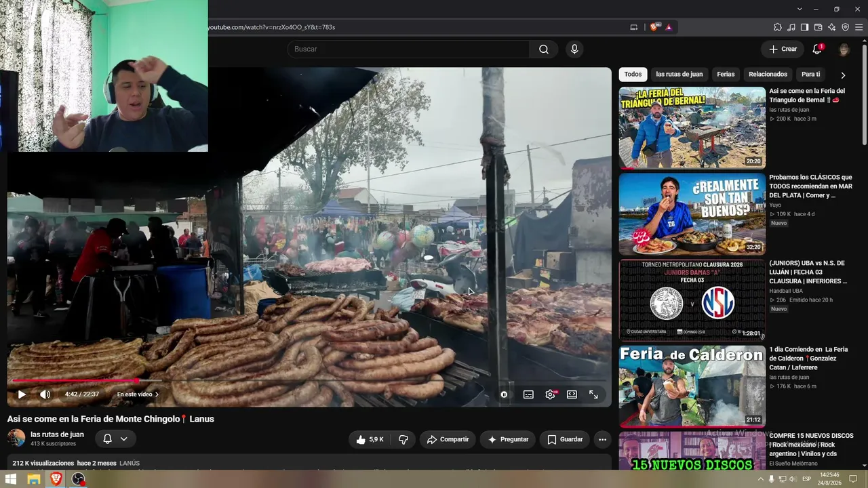Screen dimensions: 868x488
Task: Open 'las rutas de juan' channel name link
Action: pyautogui.click(x=57, y=434)
